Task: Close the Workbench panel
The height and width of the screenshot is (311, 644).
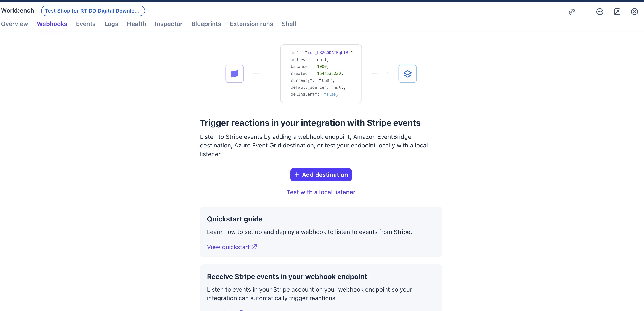Action: [x=634, y=11]
